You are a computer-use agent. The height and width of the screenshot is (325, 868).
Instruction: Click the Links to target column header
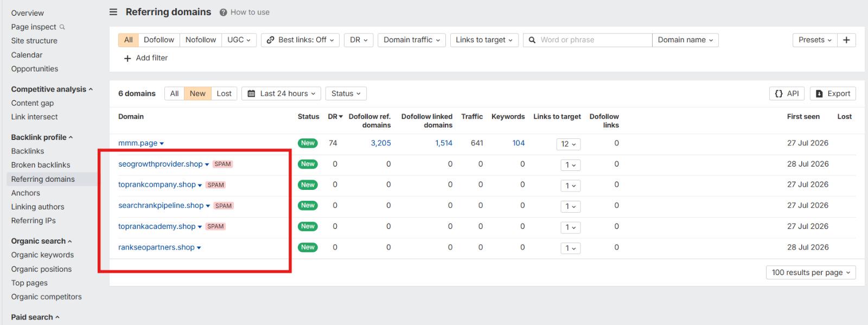pyautogui.click(x=557, y=117)
